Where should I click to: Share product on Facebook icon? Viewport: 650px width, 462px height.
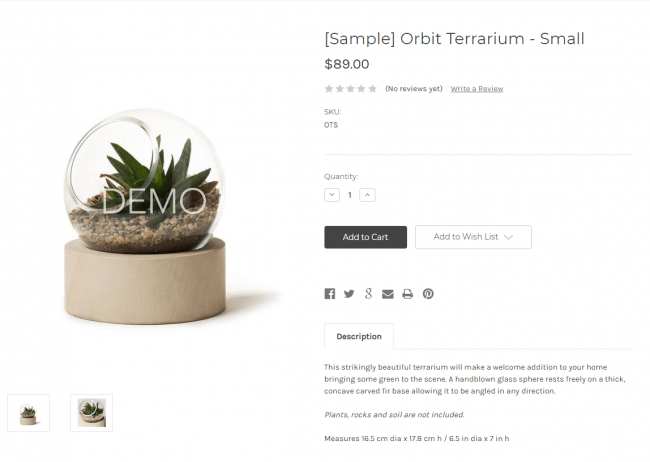click(330, 294)
